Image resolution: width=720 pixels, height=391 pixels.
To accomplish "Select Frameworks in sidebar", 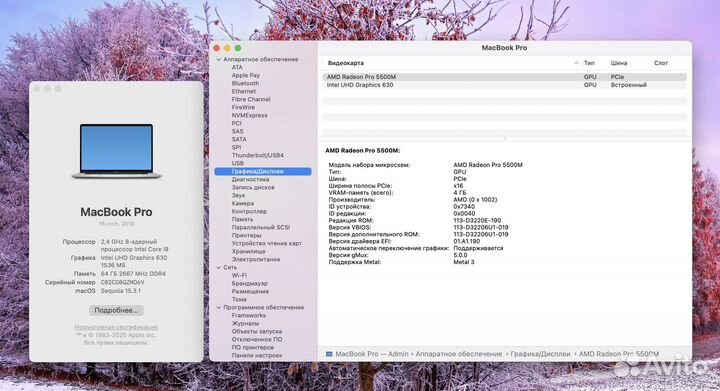I will pyautogui.click(x=248, y=316).
